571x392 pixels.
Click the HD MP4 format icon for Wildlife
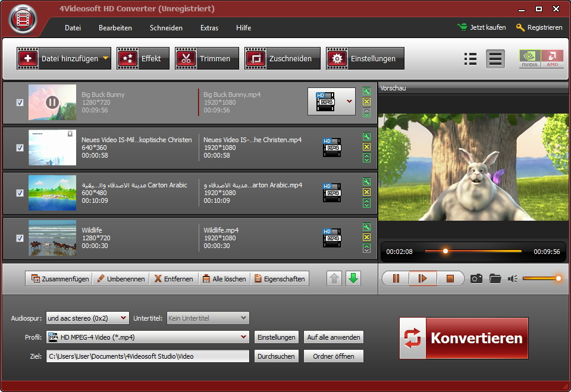(332, 238)
